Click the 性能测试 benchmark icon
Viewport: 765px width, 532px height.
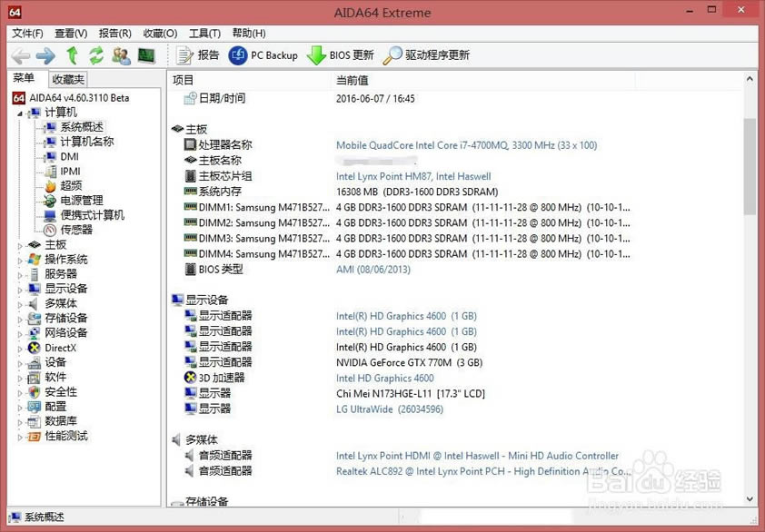(35, 436)
